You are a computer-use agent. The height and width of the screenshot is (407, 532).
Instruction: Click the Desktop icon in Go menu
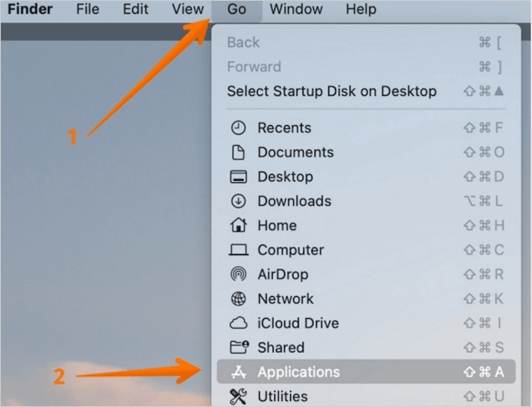[239, 177]
